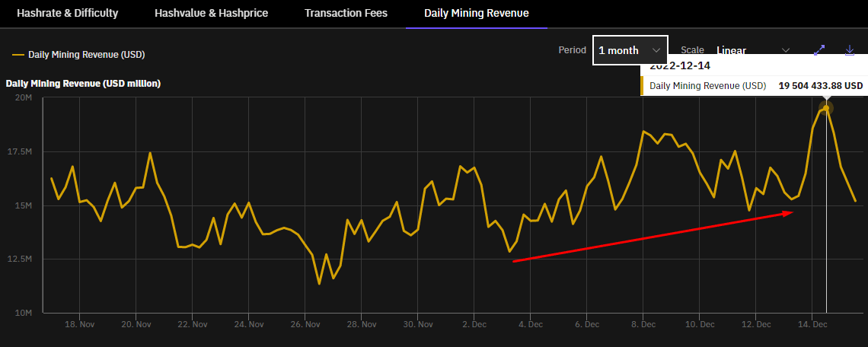This screenshot has width=868, height=347.
Task: Click the yellow bar on the tooltip's left edge
Action: [643, 86]
